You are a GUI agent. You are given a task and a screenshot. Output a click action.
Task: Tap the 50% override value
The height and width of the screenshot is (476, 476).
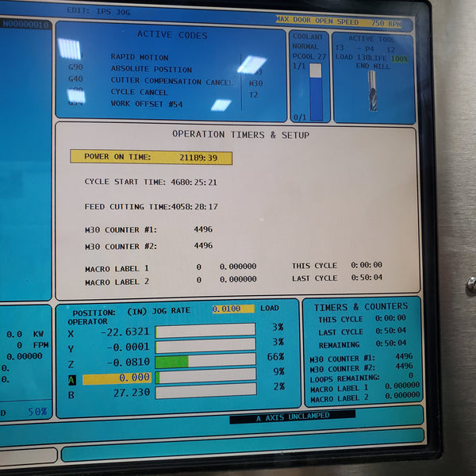coord(37,412)
